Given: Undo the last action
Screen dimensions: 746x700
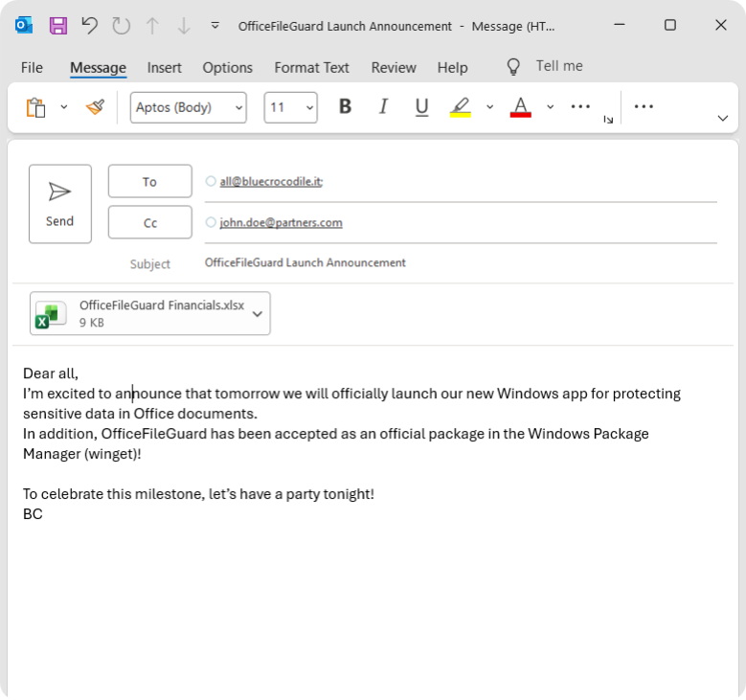Looking at the screenshot, I should click(89, 26).
